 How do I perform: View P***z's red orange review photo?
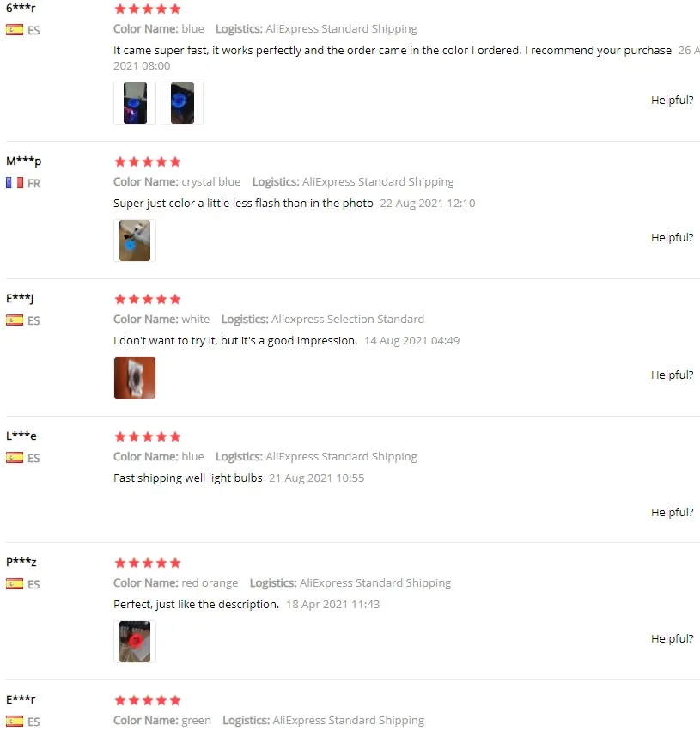(135, 642)
